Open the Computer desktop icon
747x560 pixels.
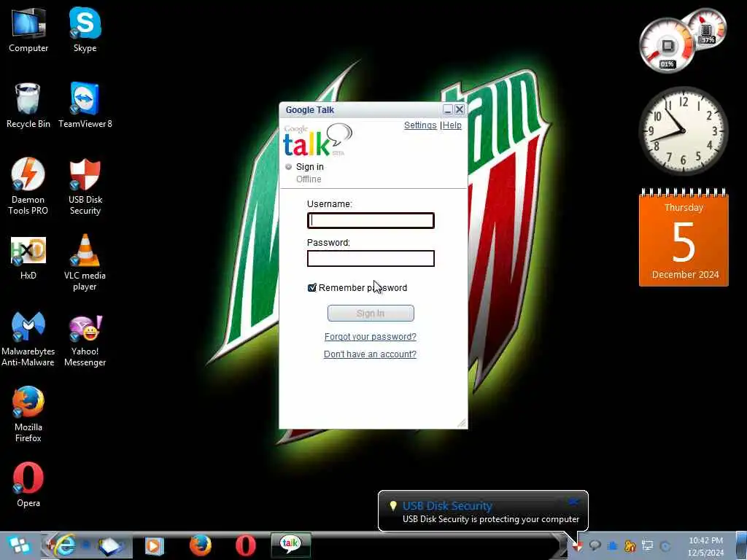[x=28, y=29]
